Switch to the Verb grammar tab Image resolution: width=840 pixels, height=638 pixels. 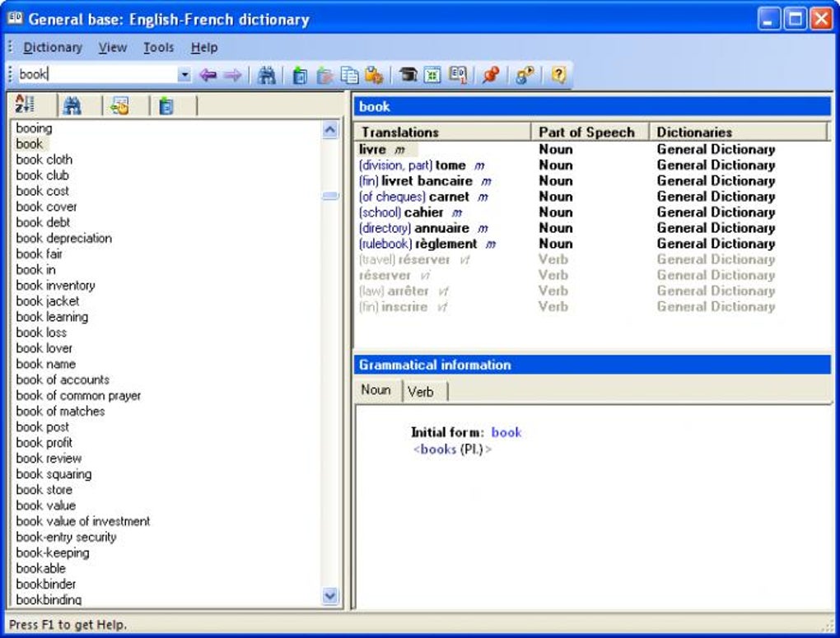coord(421,392)
